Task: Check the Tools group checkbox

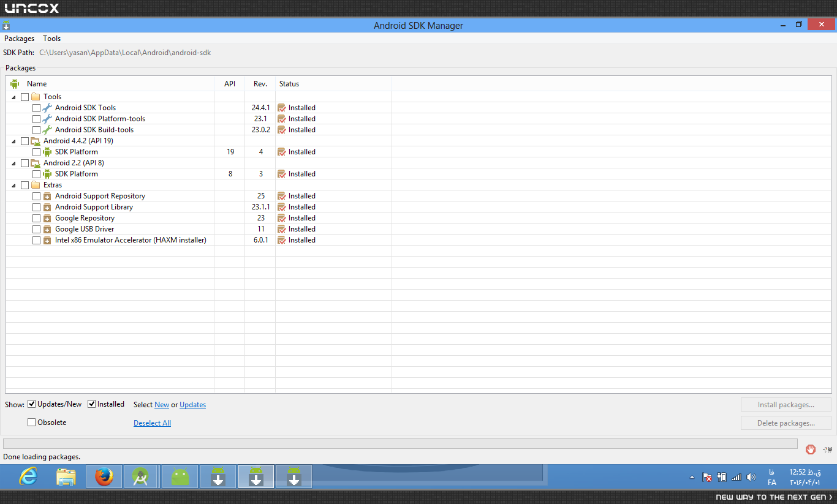Action: coord(25,97)
